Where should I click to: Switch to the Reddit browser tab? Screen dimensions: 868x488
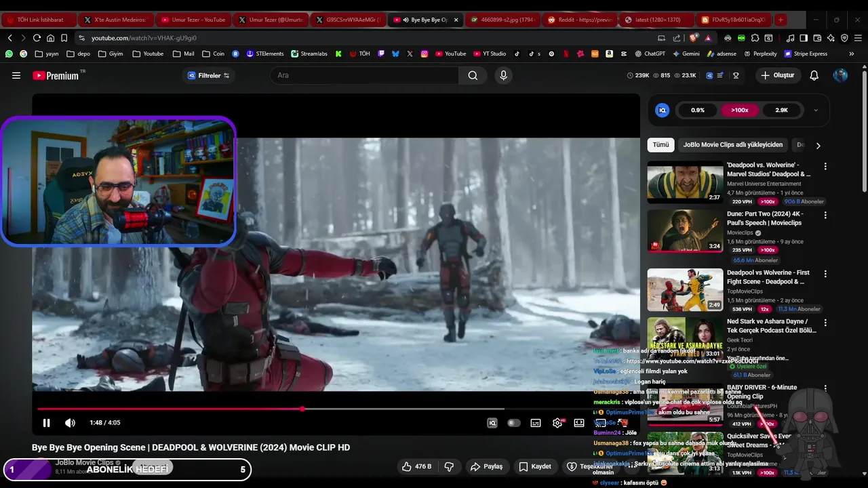click(580, 20)
